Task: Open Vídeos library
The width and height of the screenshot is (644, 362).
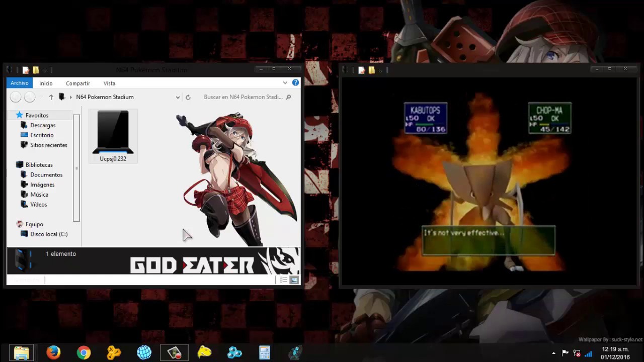Action: 38,205
